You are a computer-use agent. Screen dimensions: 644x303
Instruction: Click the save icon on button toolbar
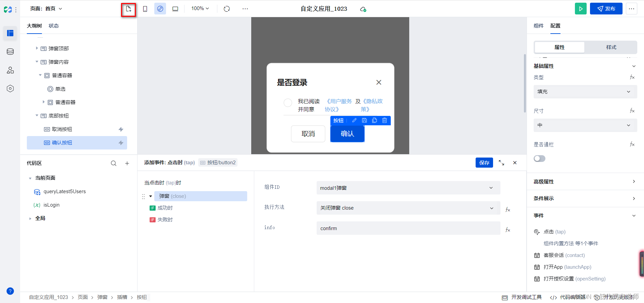point(364,120)
